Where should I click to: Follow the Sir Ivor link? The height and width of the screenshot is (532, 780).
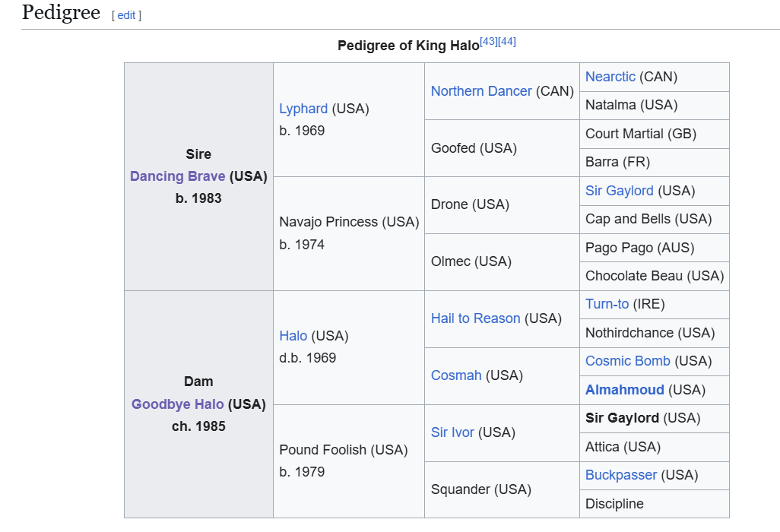pyautogui.click(x=452, y=432)
